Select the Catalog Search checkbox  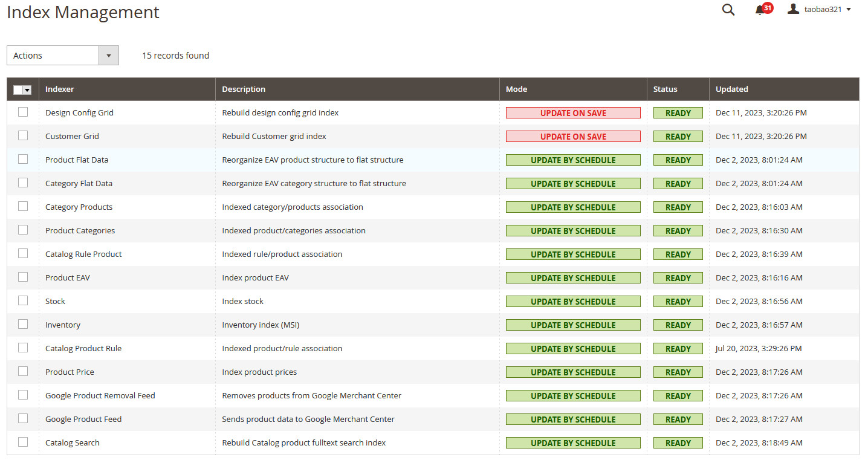tap(23, 442)
